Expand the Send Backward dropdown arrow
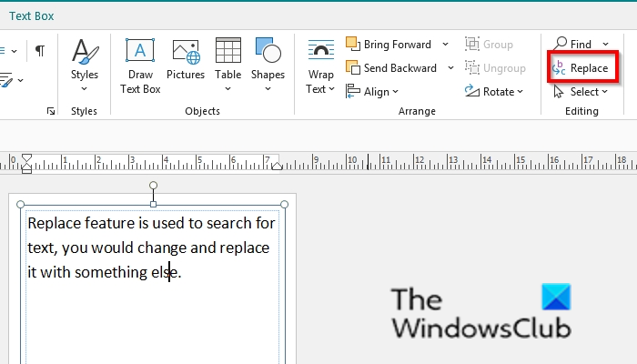Viewport: 637px width, 364px height. [450, 68]
